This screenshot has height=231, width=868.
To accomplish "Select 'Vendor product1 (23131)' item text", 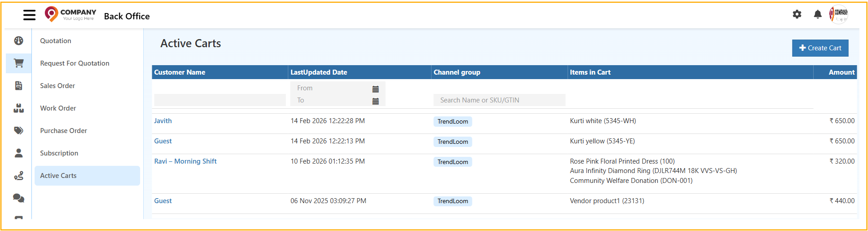I will coord(607,201).
